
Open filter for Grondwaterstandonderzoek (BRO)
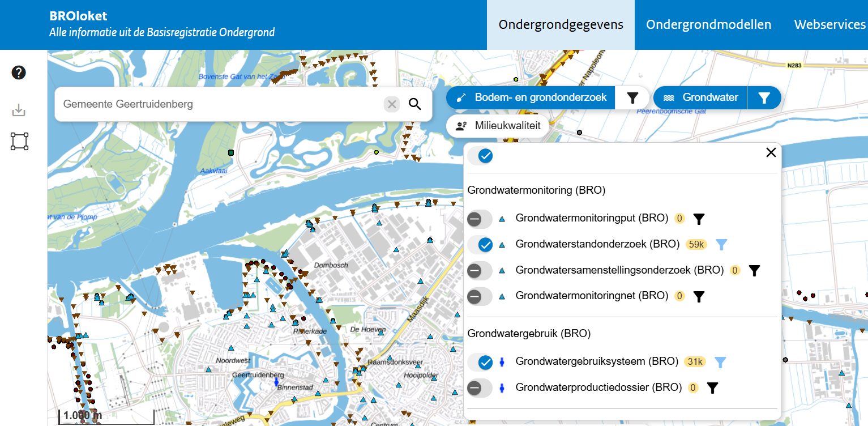click(721, 245)
